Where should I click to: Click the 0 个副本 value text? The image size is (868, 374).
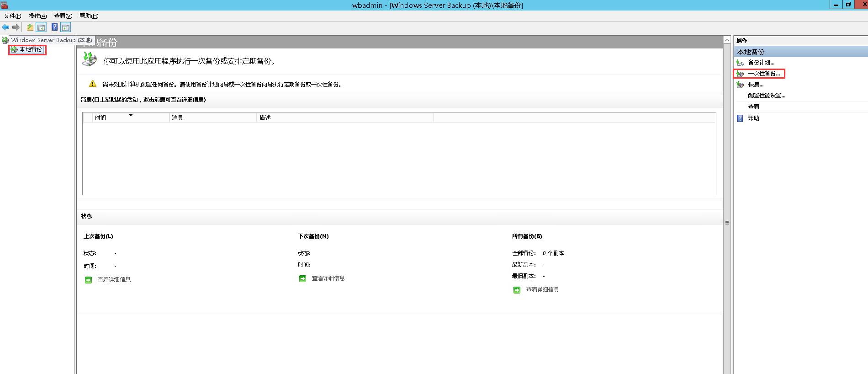(553, 253)
